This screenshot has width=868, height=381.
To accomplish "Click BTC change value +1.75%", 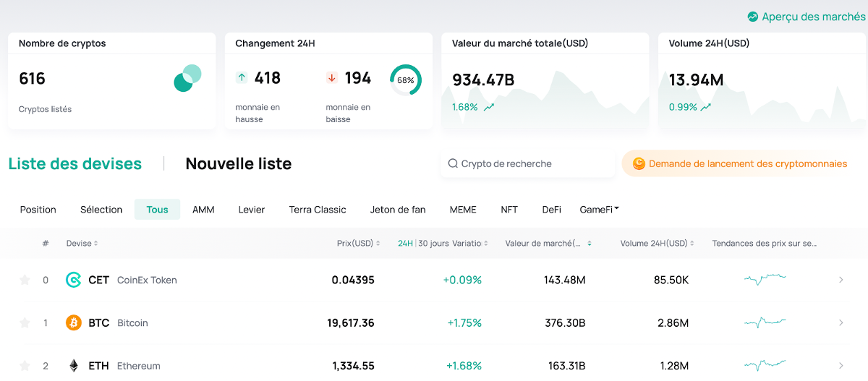I will point(464,323).
